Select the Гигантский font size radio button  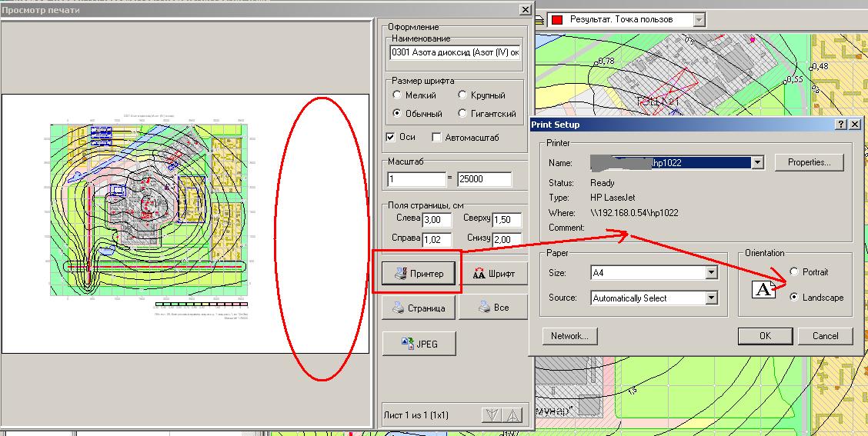463,113
